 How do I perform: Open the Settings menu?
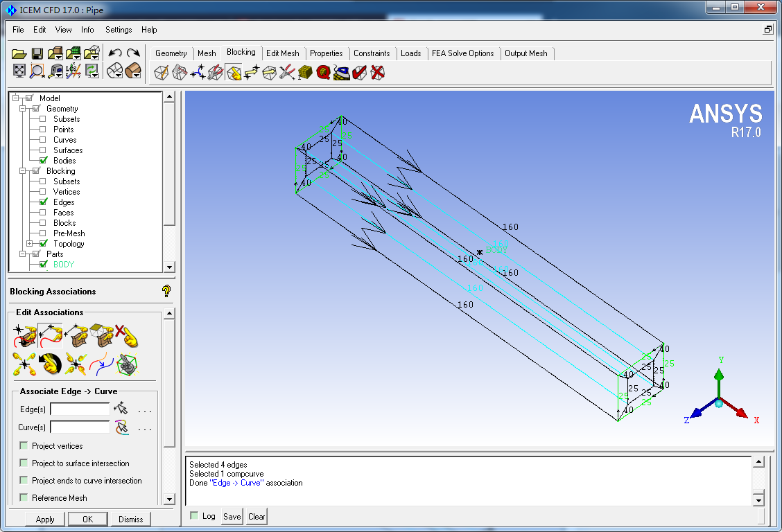[x=119, y=30]
